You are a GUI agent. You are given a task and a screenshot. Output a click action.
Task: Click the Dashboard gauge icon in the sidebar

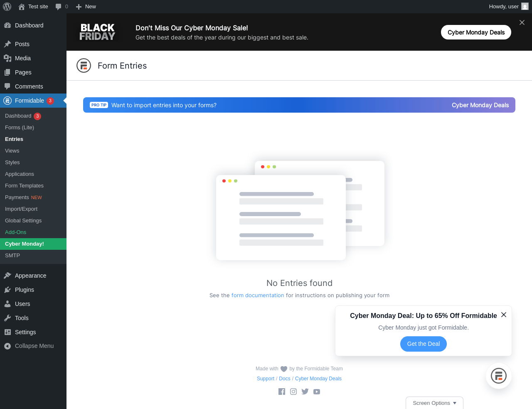click(x=7, y=25)
